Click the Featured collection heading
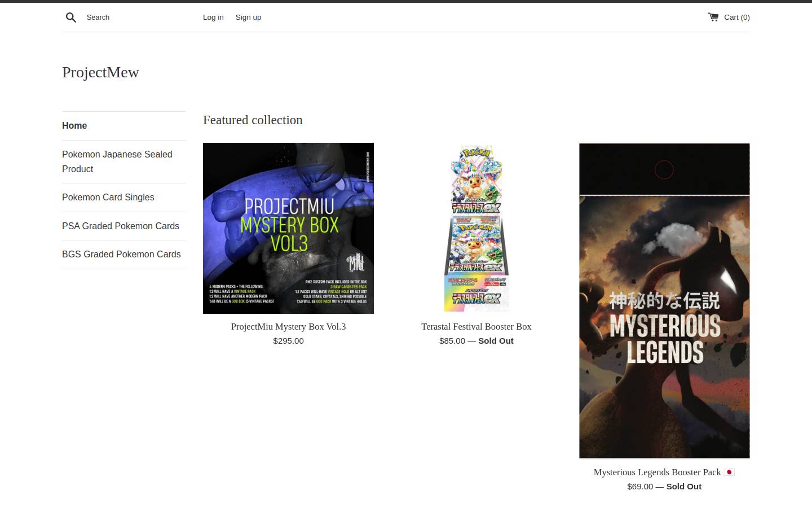This screenshot has width=812, height=508. click(x=253, y=120)
